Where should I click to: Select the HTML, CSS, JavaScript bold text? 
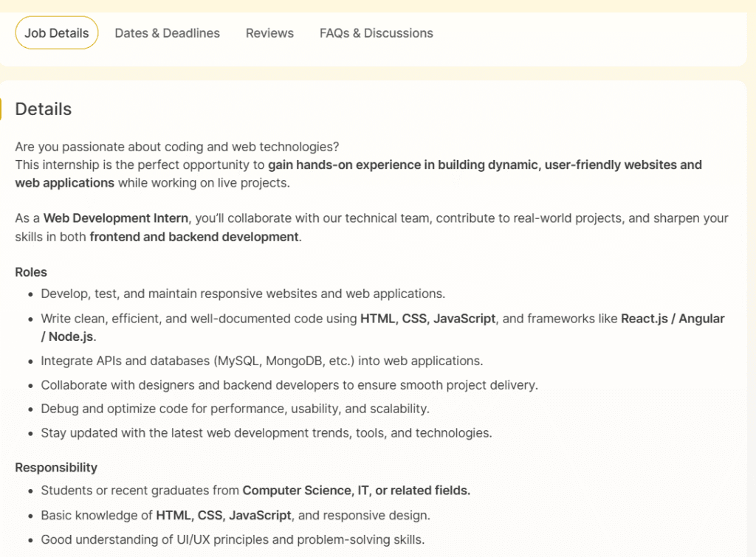click(x=426, y=318)
